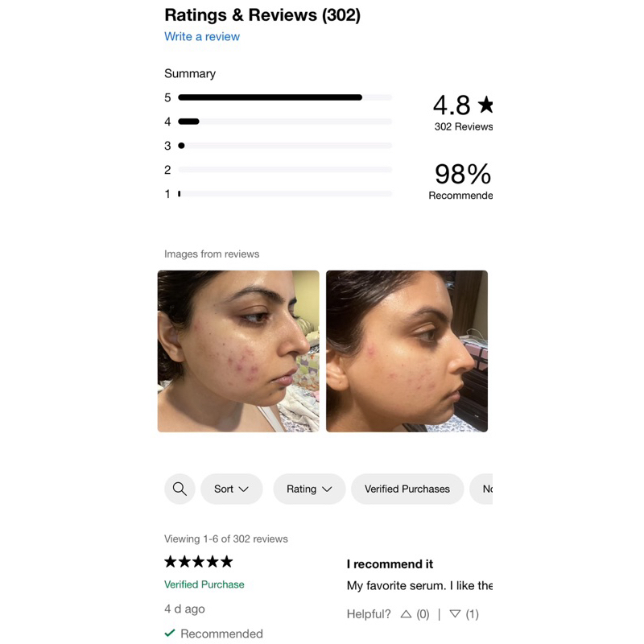Filter by 4 star rating bar
This screenshot has width=644, height=644.
[x=285, y=122]
